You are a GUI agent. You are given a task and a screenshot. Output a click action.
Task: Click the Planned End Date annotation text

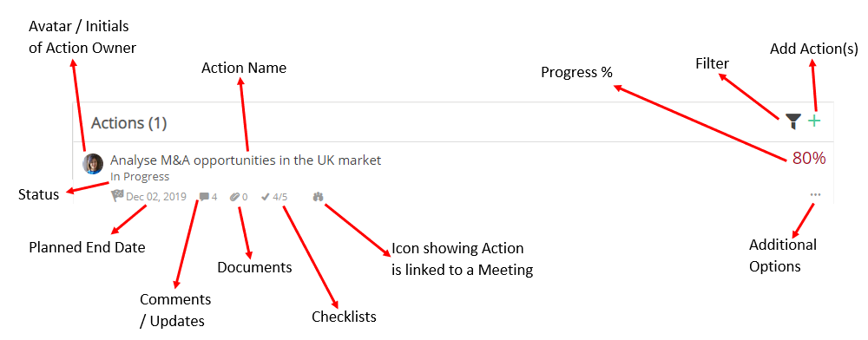point(87,247)
